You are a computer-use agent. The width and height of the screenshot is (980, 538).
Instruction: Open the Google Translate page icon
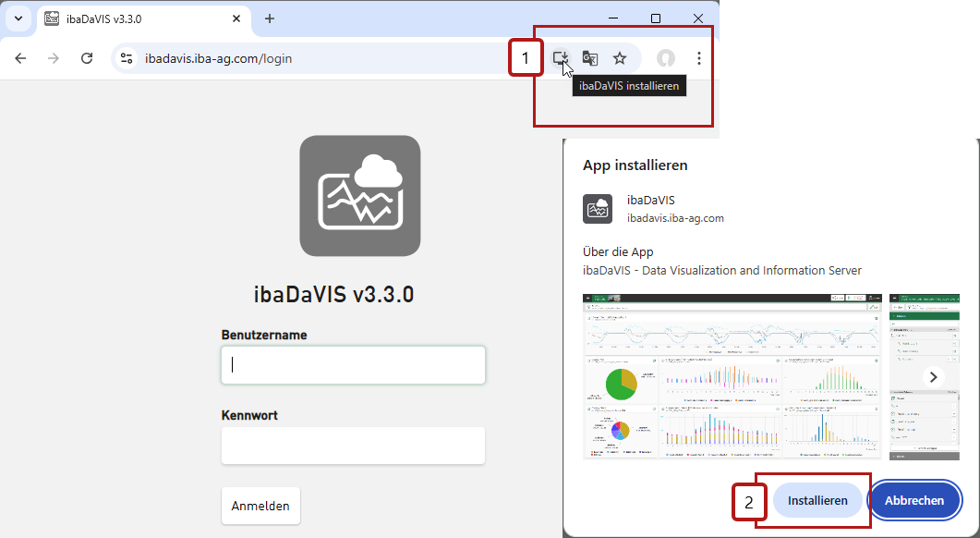[590, 58]
